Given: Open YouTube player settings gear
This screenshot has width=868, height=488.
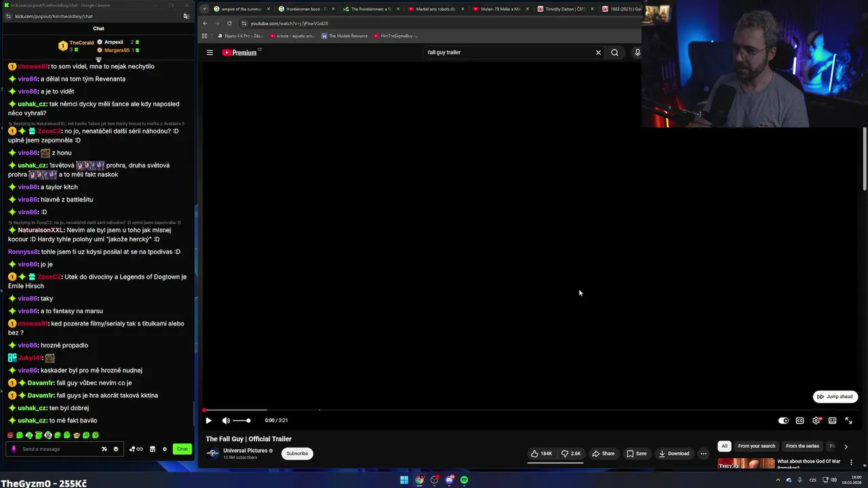Looking at the screenshot, I should coord(816,420).
